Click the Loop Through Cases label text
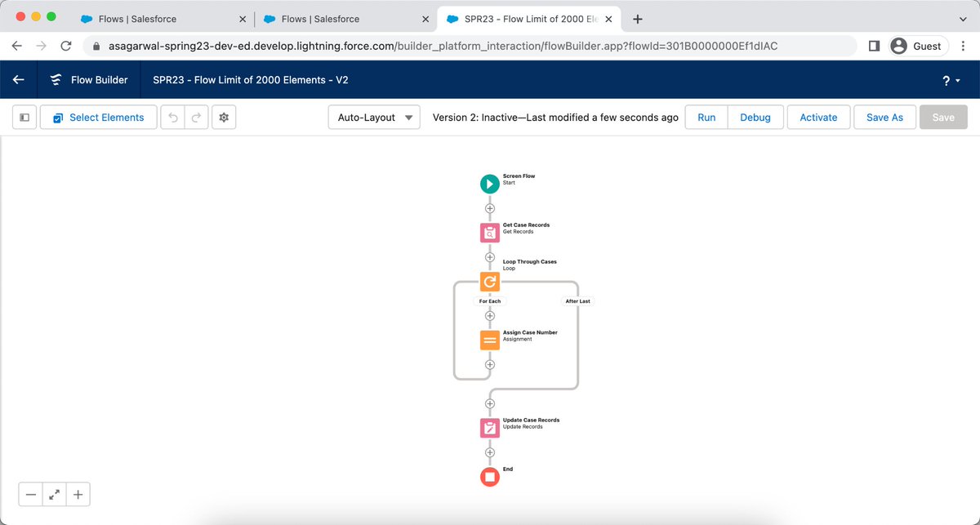This screenshot has height=525, width=980. pos(530,262)
